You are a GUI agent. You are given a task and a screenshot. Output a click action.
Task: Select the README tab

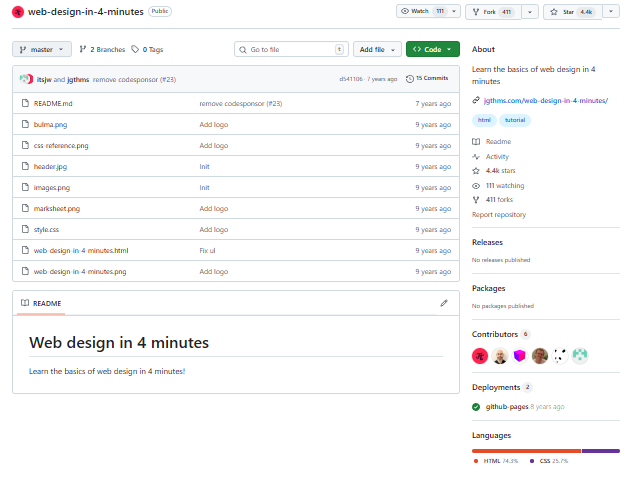(x=41, y=303)
